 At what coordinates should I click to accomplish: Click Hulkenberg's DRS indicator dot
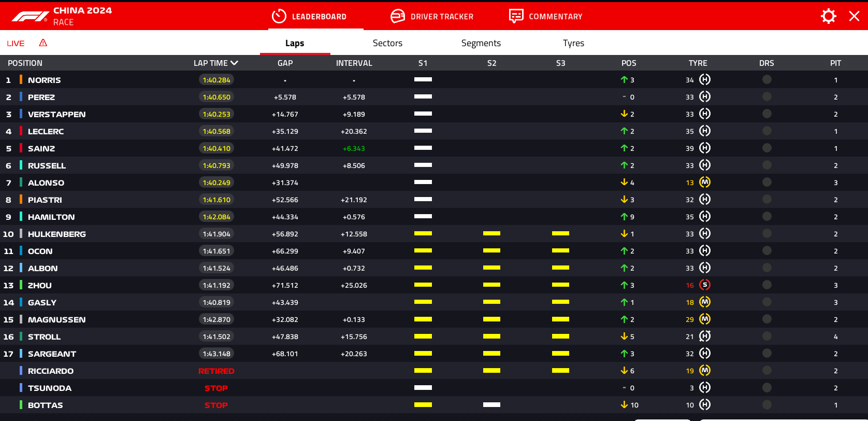[767, 233]
